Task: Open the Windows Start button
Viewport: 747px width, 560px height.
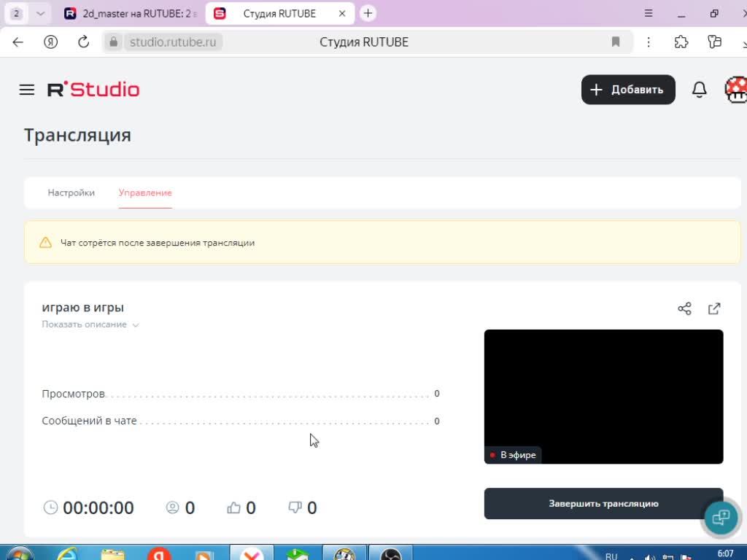Action: click(x=19, y=554)
